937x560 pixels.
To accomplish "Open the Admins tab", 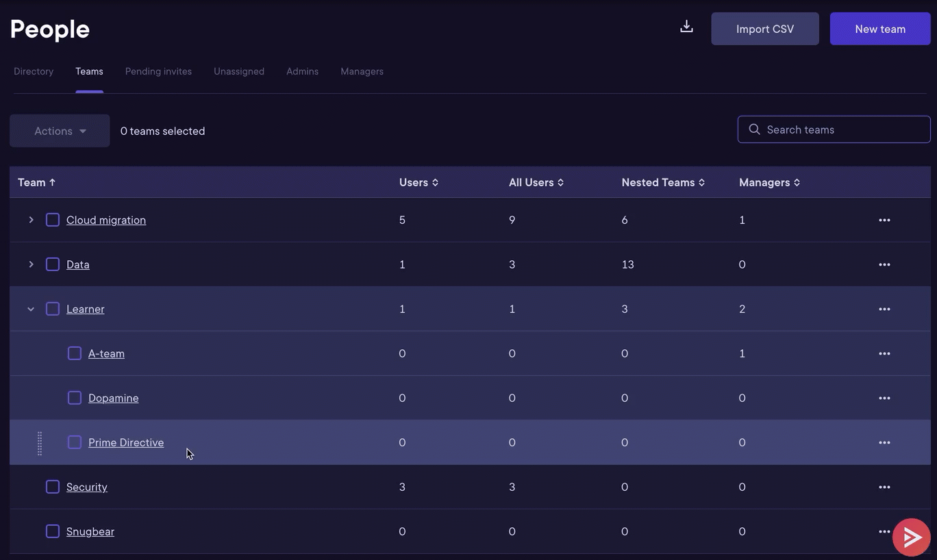I will coord(302,71).
